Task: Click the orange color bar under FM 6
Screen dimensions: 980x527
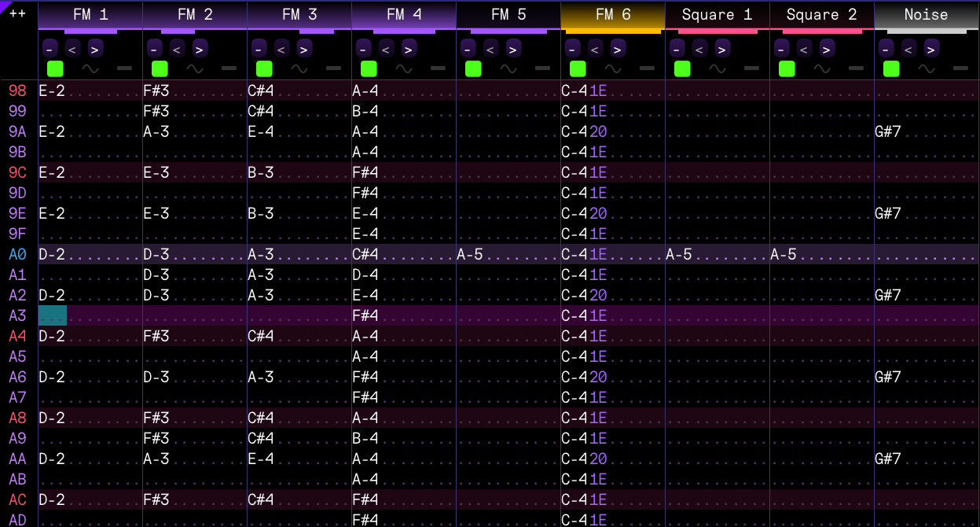Action: [614, 31]
